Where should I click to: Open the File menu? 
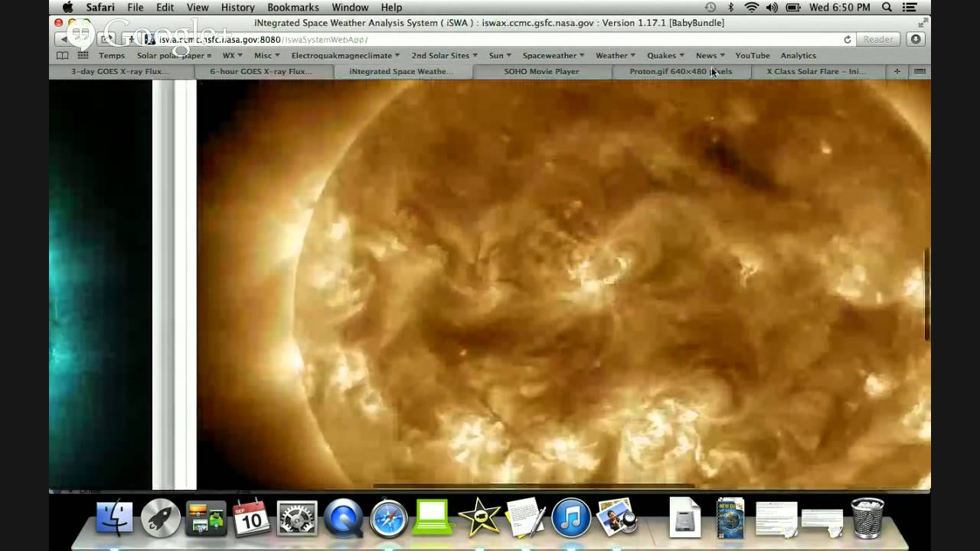click(136, 8)
